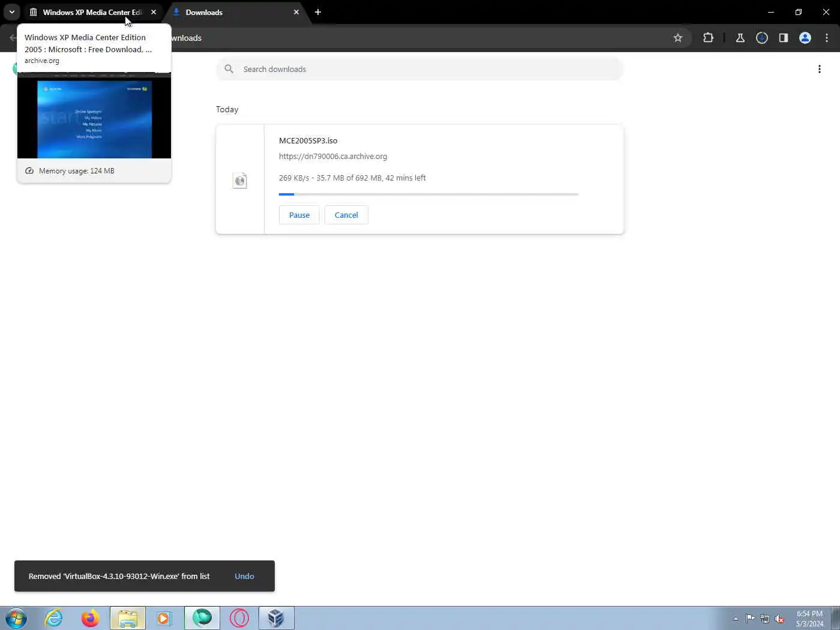Screen dimensions: 840x630
Task: Cancel the MCE2005SP3.iso download
Action: pos(346,215)
